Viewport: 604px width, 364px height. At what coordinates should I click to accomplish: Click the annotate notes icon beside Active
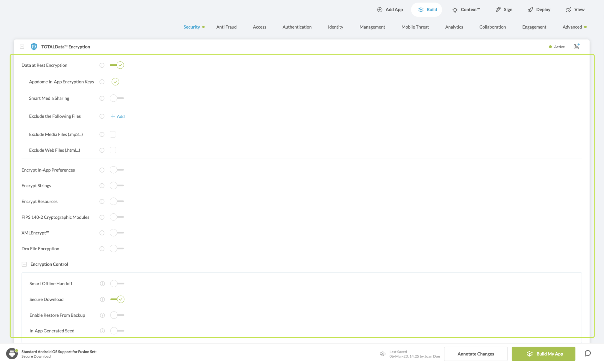tap(576, 47)
